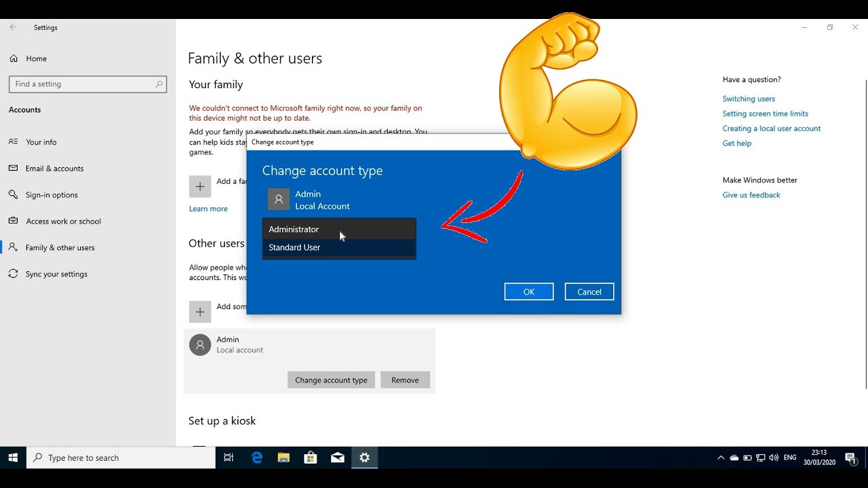The width and height of the screenshot is (868, 488).
Task: Select the Admin account avatar in Other users
Action: [200, 344]
